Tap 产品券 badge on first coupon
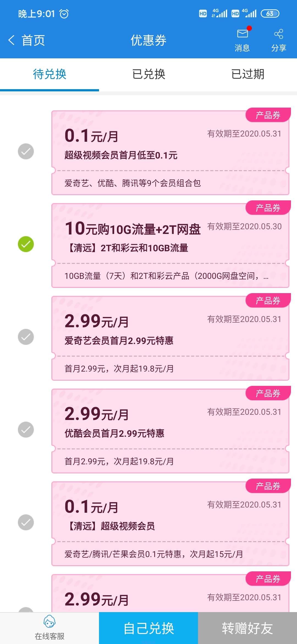 (268, 115)
